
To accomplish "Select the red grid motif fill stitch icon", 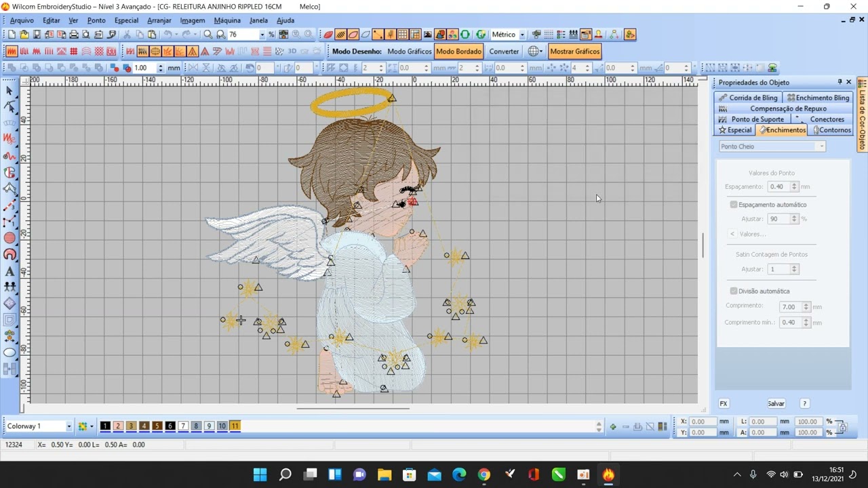I will pos(74,52).
